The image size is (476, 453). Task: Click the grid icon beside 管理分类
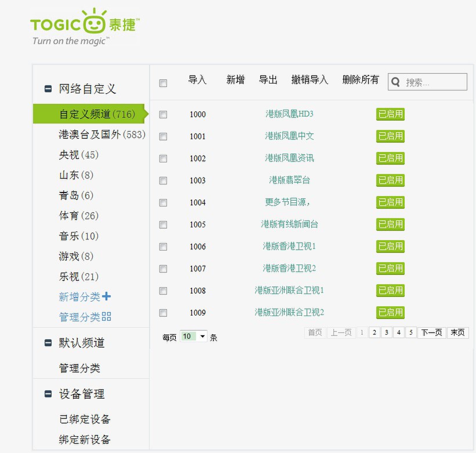tap(106, 316)
